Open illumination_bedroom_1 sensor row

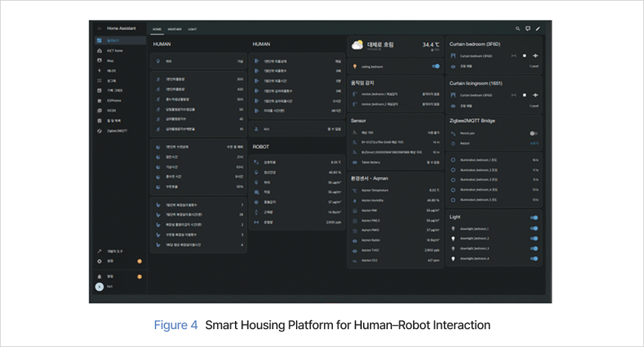494,160
